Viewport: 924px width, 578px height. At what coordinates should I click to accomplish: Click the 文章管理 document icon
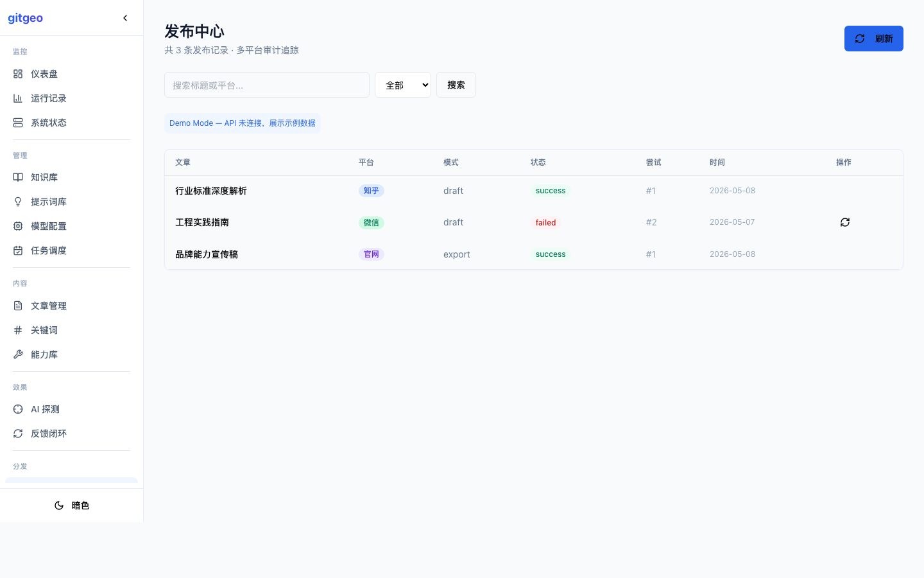(18, 306)
